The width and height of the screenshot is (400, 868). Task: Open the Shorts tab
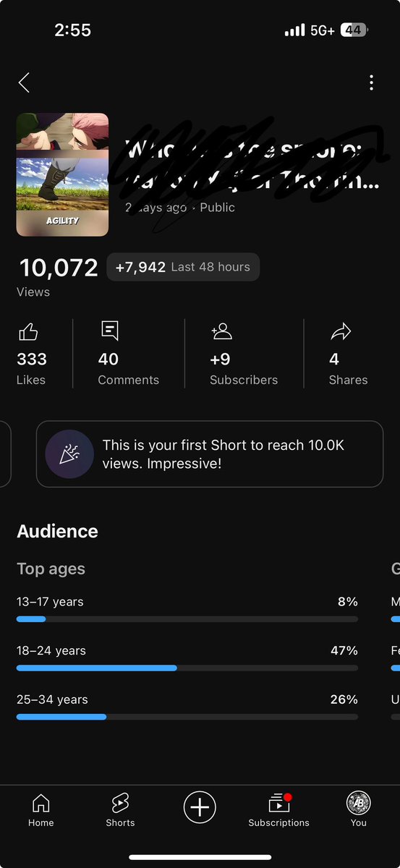120,810
